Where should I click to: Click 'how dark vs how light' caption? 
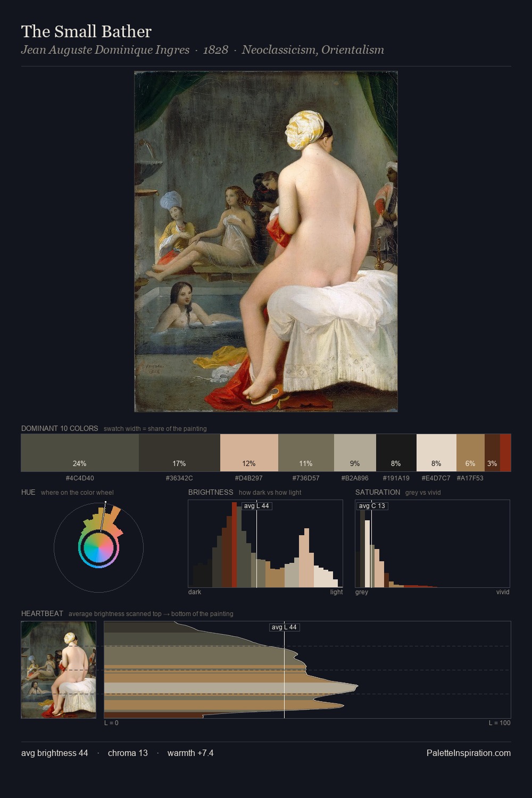[270, 493]
